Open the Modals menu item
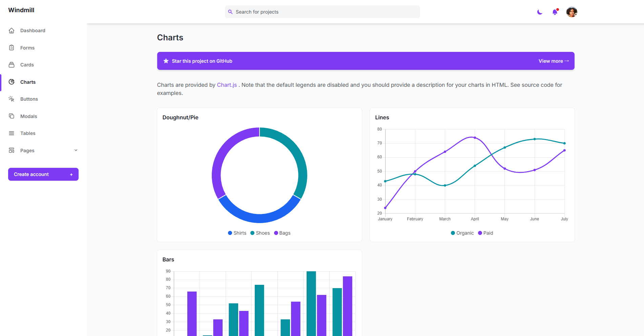644x336 pixels. coord(29,116)
